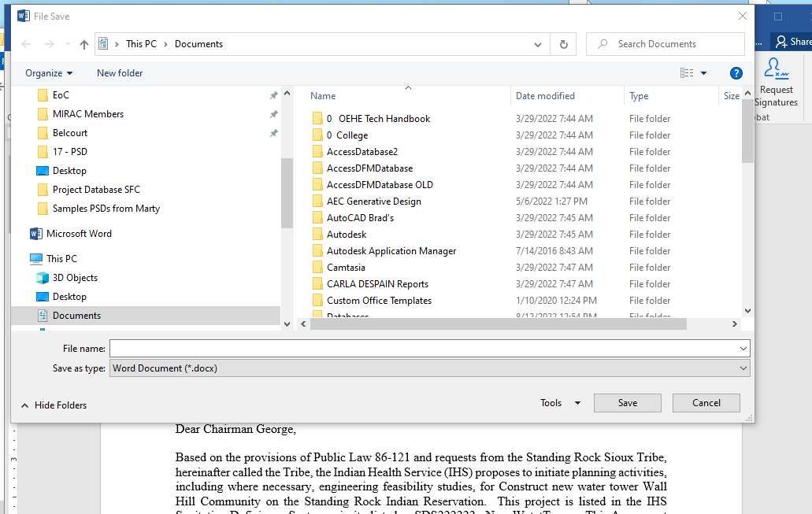Go up one folder level
Viewport: 812px width, 514px height.
pyautogui.click(x=84, y=45)
